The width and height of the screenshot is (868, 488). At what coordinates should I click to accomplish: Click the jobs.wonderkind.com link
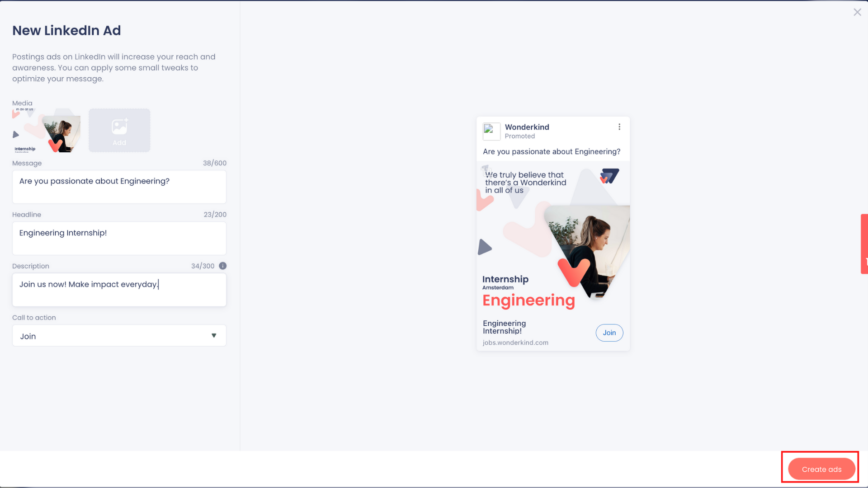(x=515, y=342)
